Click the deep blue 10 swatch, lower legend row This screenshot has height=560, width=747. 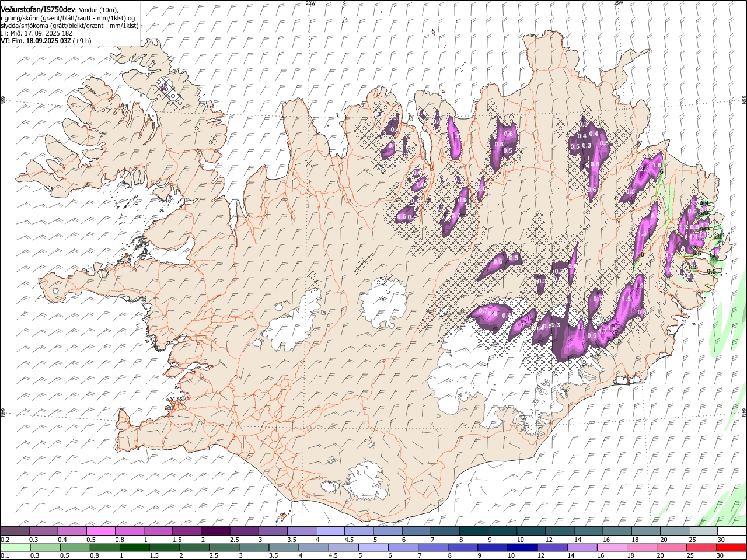[522, 547]
